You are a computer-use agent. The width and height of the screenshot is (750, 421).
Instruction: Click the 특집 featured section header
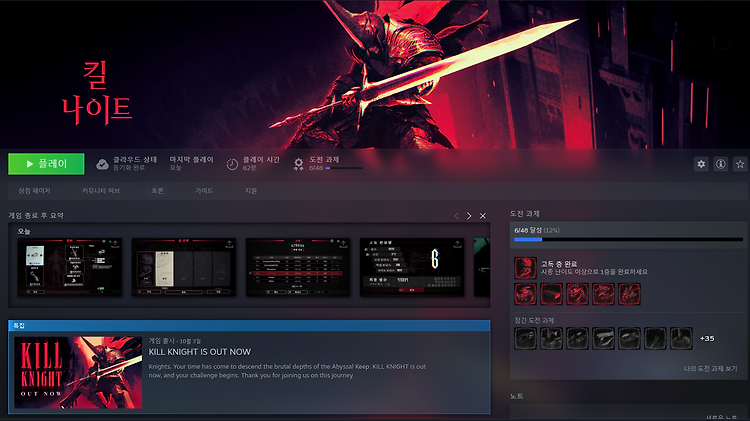(249, 325)
